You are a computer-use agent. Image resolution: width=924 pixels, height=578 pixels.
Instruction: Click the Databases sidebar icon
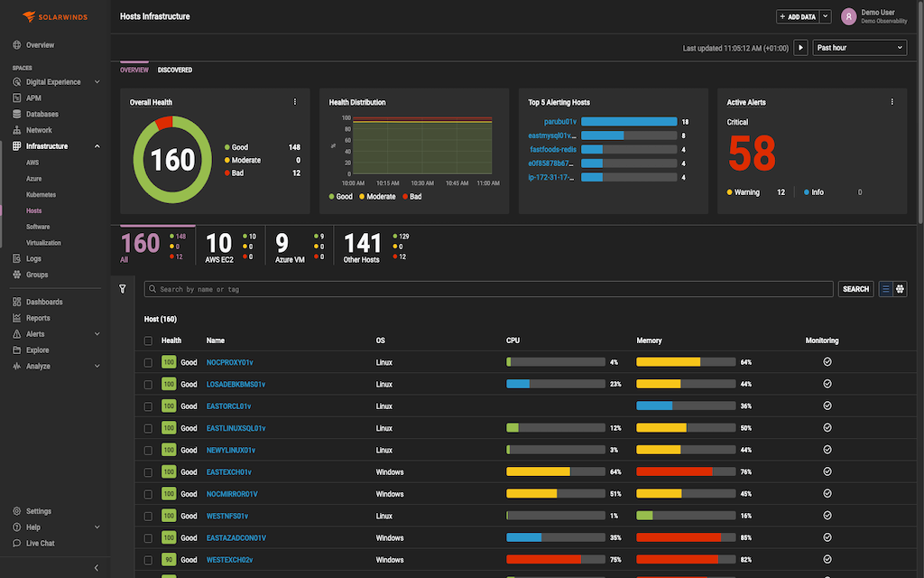16,114
